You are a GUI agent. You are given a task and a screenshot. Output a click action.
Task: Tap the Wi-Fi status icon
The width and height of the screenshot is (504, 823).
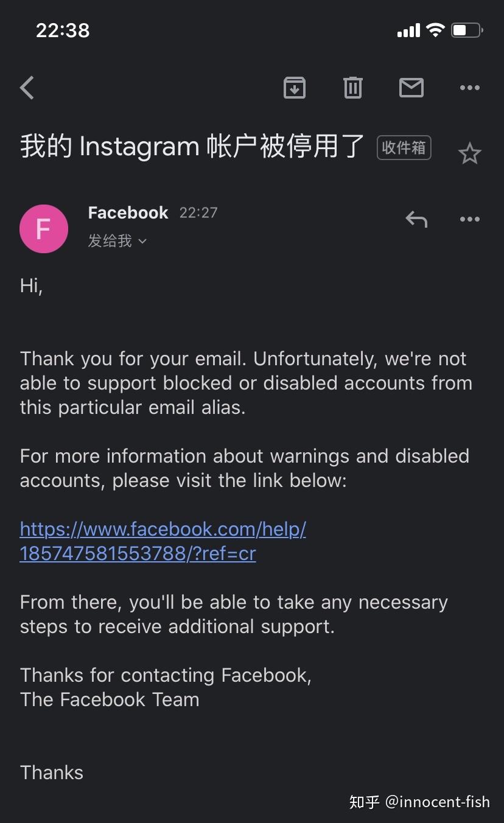(435, 30)
